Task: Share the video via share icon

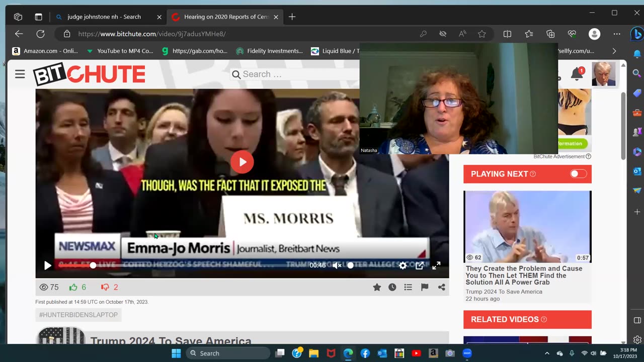Action: tap(441, 287)
